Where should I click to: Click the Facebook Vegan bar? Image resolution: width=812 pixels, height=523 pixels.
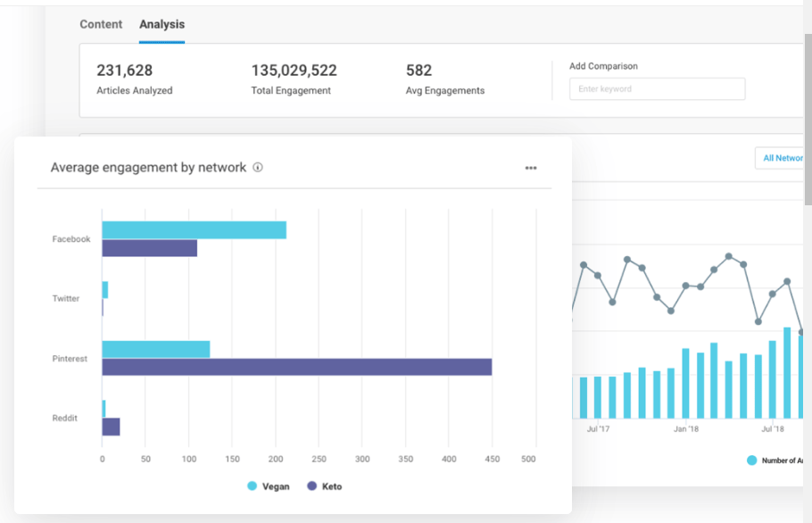tap(194, 230)
